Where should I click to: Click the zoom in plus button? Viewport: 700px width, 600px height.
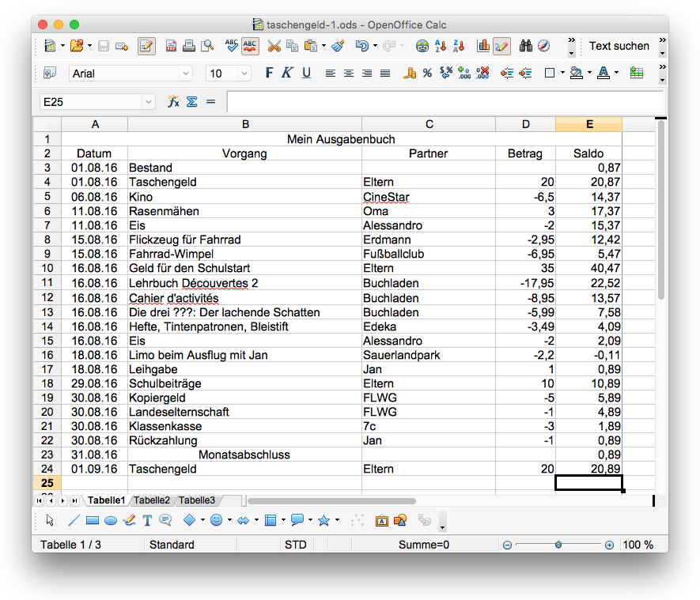click(x=609, y=545)
